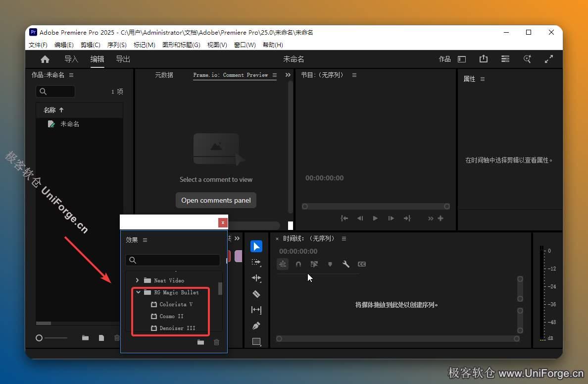Toggle insert as nests or individual clips

point(283,264)
